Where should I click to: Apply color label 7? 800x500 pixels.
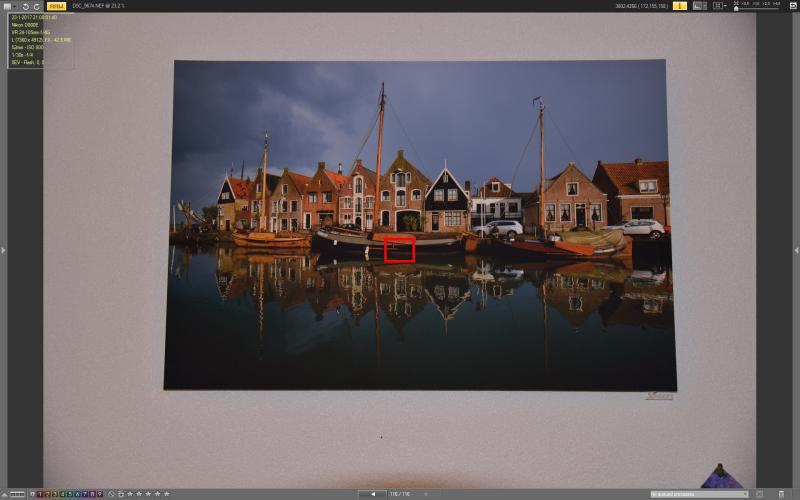85,494
